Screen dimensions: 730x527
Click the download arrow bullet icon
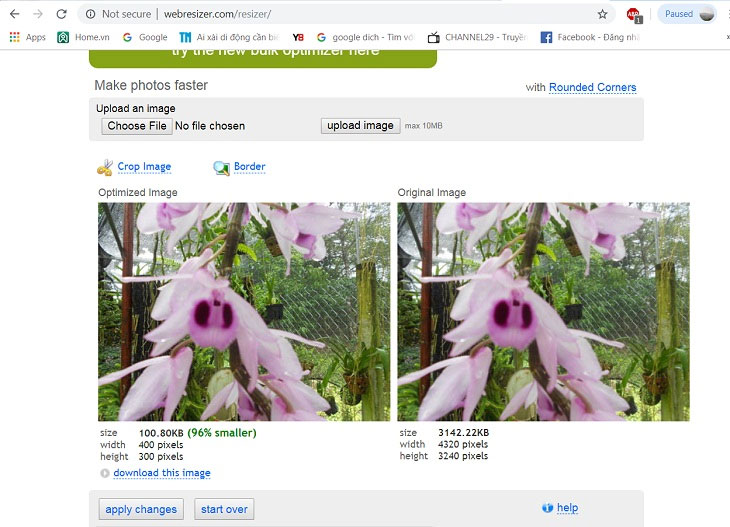pos(105,473)
